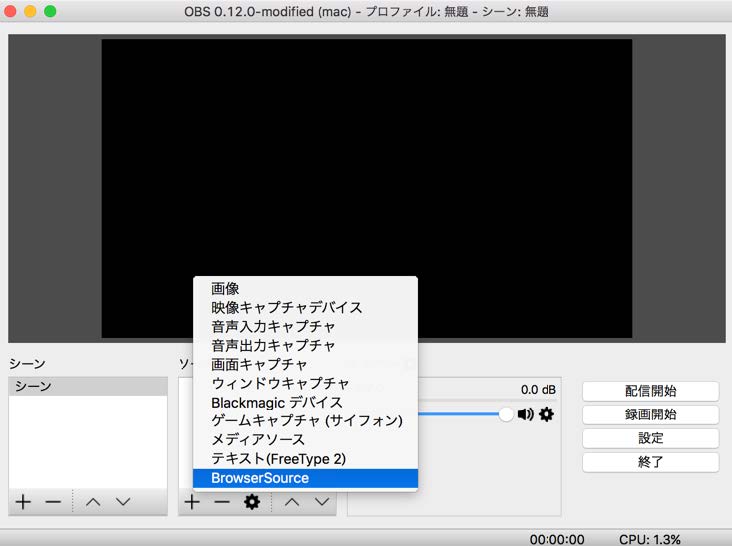Click the シーン panel heading label

(x=27, y=364)
